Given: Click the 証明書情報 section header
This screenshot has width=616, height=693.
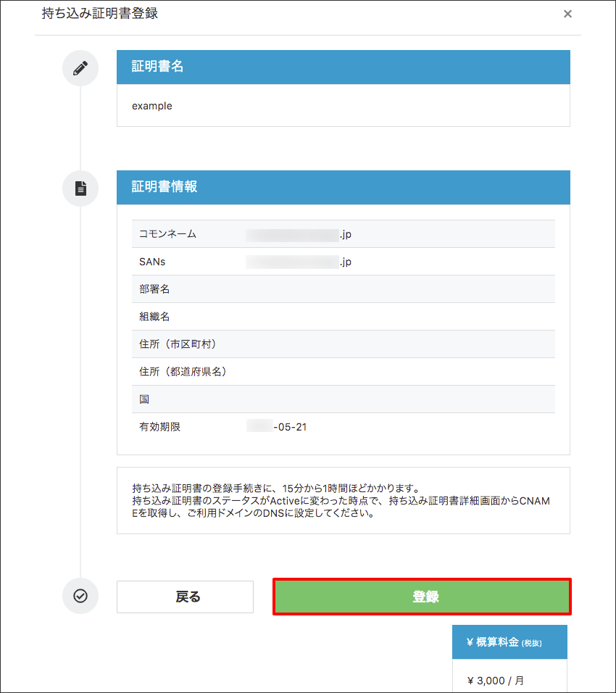Looking at the screenshot, I should click(x=343, y=187).
